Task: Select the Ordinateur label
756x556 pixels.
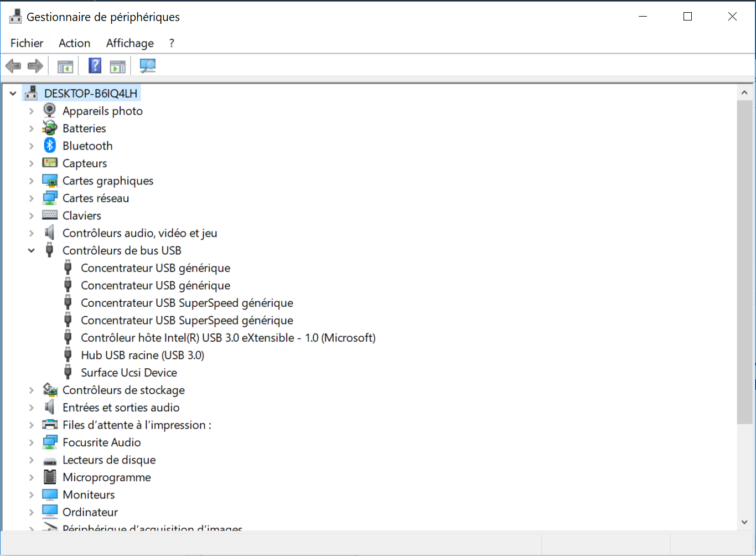Action: click(90, 512)
